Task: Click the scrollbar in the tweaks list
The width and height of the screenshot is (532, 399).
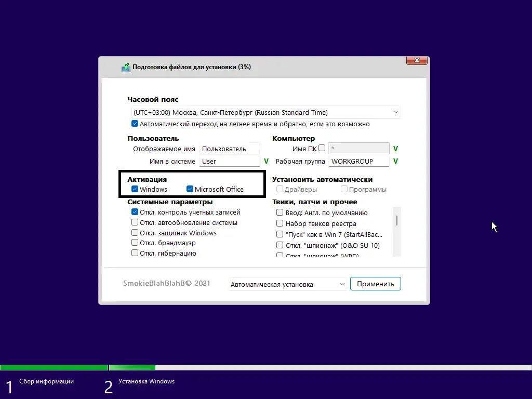Action: coord(396,221)
